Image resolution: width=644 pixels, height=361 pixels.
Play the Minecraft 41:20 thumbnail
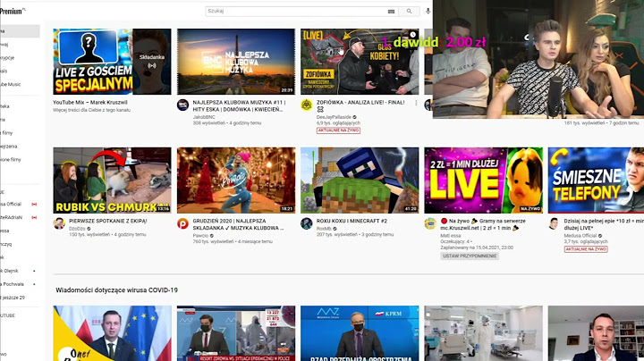(x=360, y=180)
